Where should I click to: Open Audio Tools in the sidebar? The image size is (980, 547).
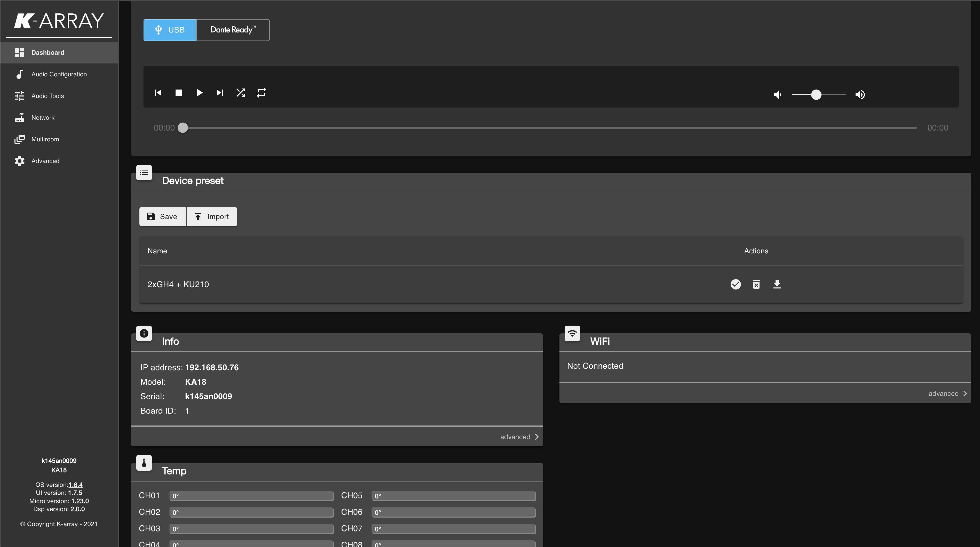click(59, 96)
